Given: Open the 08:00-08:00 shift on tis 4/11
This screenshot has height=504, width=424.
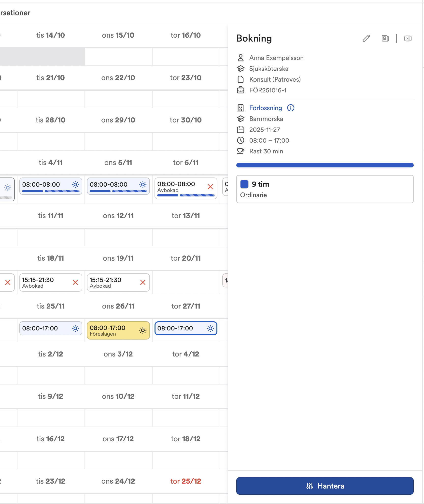Looking at the screenshot, I should point(51,186).
